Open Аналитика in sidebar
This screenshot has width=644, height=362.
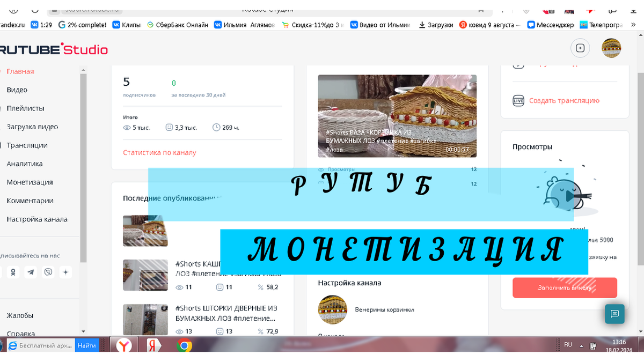(x=25, y=164)
